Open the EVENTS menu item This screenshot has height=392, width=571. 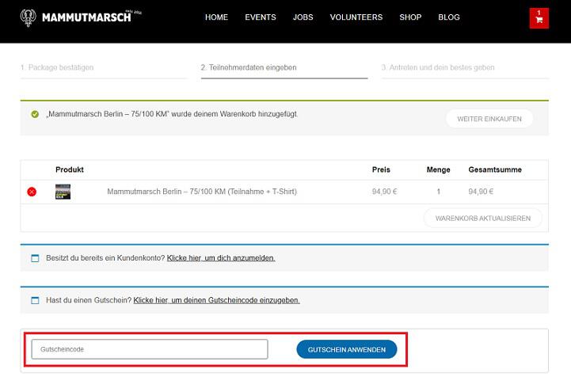(x=261, y=17)
